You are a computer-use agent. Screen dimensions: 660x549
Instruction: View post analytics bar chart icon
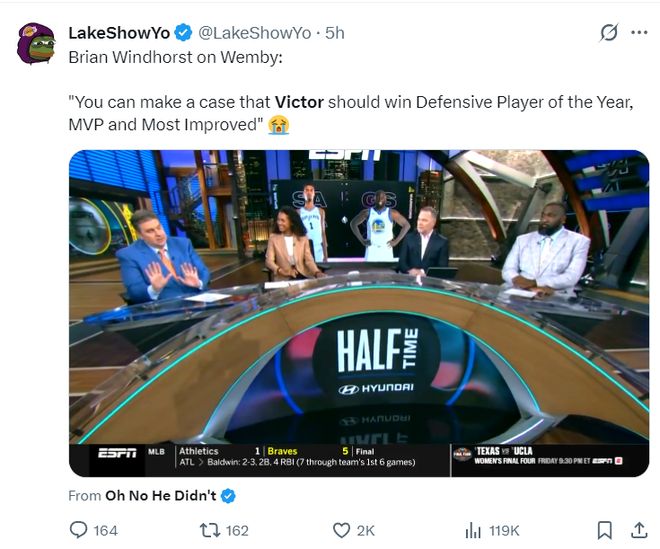coord(473,530)
